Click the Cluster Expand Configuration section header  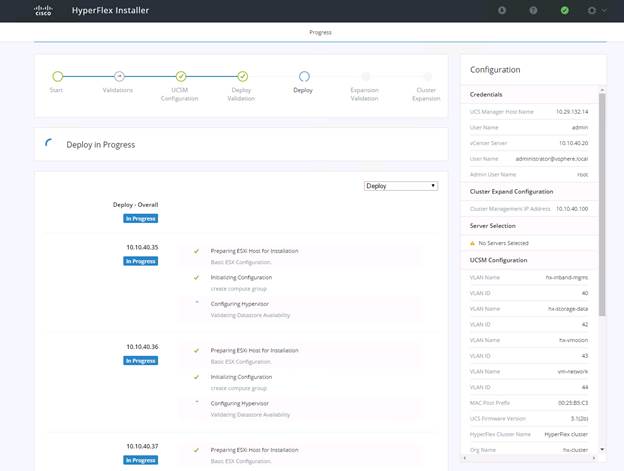(511, 191)
